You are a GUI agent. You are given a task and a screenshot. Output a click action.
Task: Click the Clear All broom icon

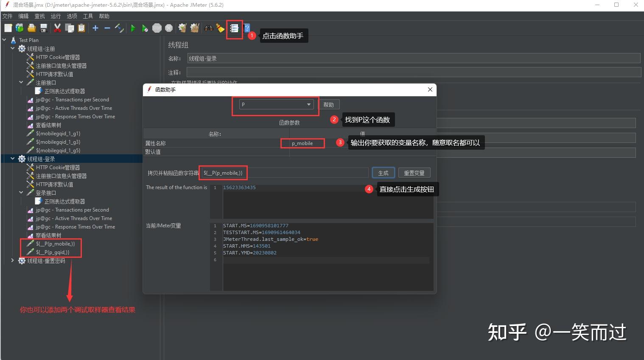pos(195,28)
